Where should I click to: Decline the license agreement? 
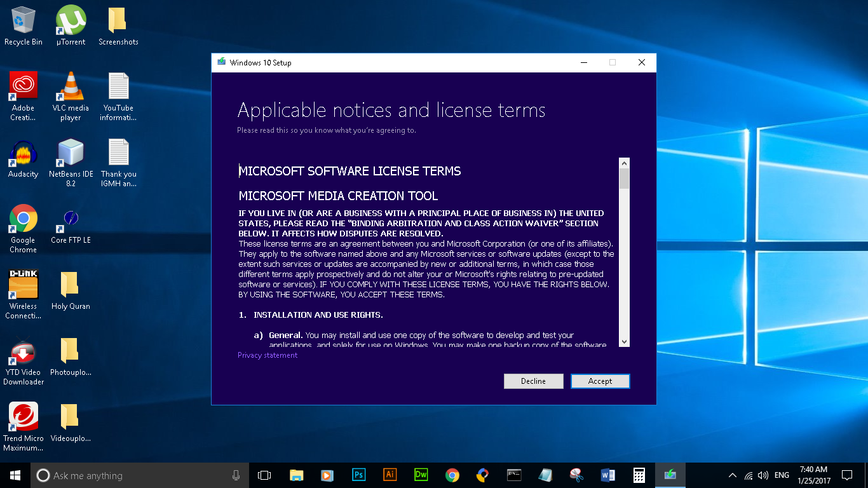click(x=533, y=381)
